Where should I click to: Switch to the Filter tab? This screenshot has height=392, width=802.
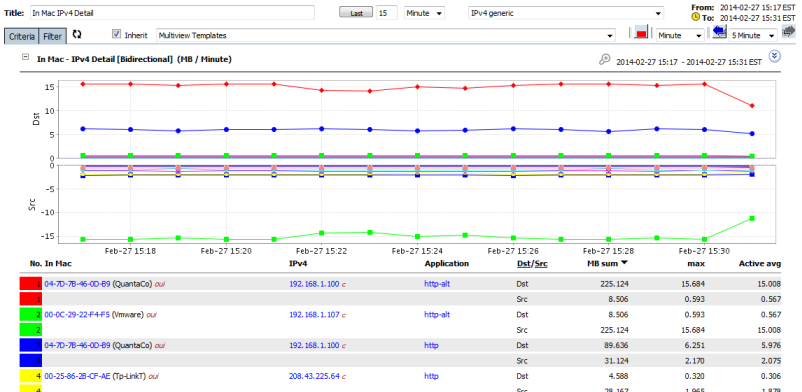52,36
